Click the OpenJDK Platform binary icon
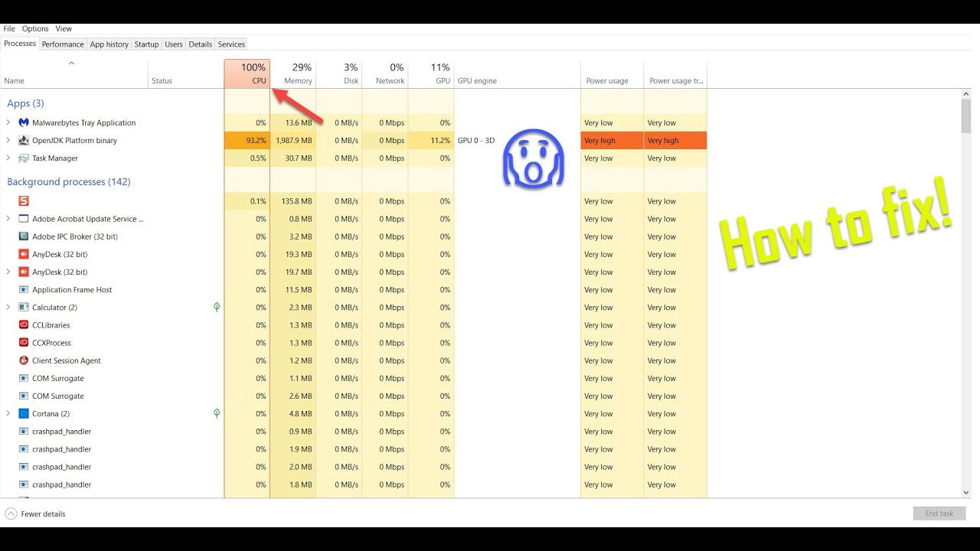Image resolution: width=980 pixels, height=551 pixels. tap(23, 141)
